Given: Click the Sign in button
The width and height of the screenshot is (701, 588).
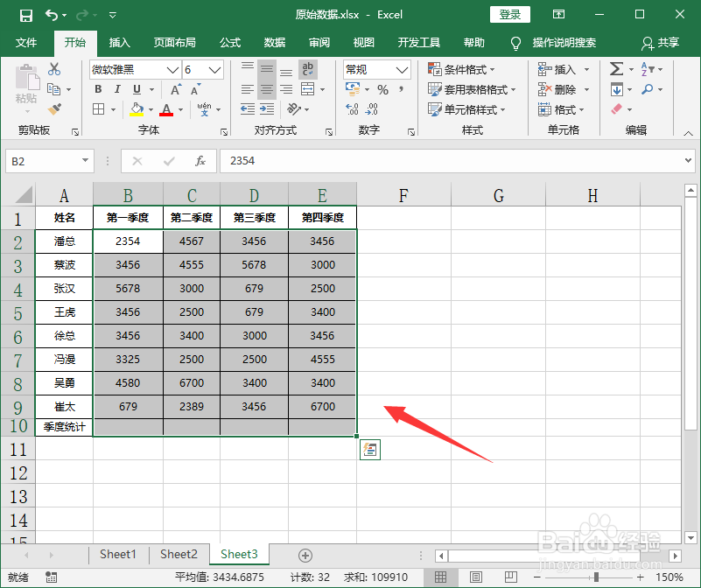Looking at the screenshot, I should click(509, 15).
